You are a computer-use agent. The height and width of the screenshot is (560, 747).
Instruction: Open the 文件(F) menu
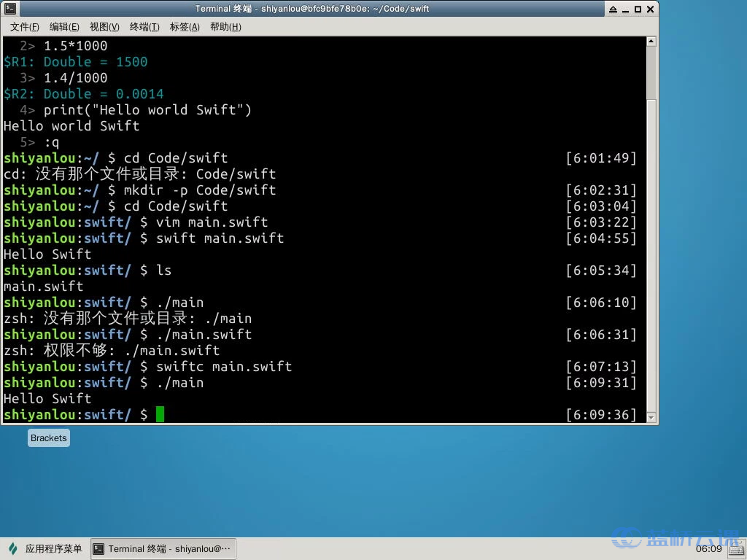pos(24,27)
